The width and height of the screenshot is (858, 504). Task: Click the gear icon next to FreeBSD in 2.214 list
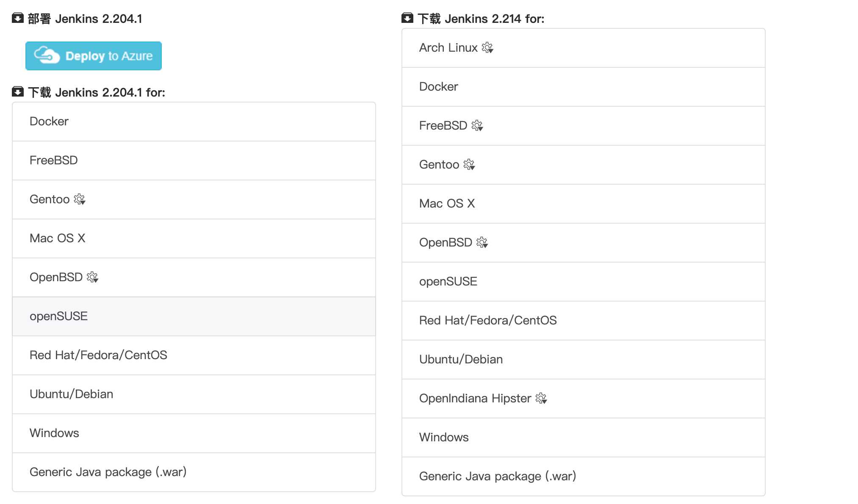[477, 125]
